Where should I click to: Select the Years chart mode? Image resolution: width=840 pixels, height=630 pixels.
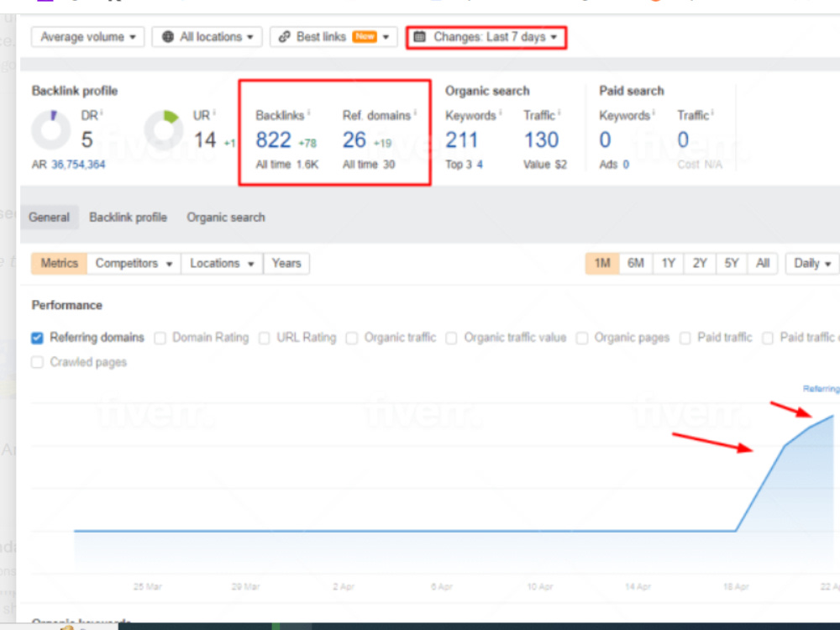(286, 264)
